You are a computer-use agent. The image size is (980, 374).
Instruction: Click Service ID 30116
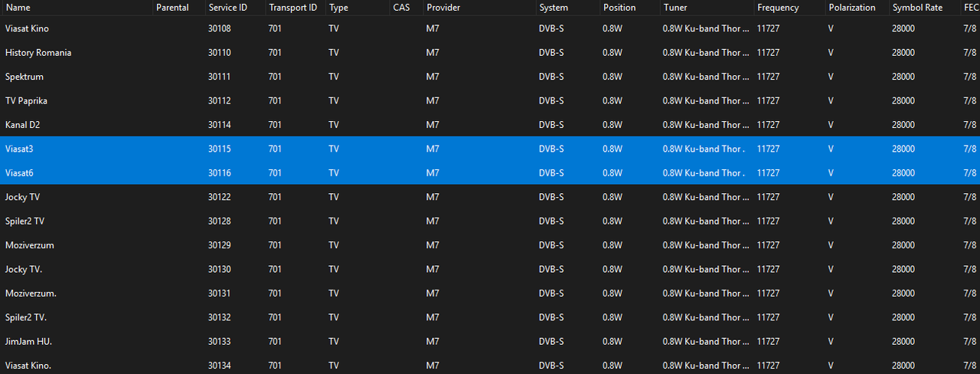click(x=219, y=172)
